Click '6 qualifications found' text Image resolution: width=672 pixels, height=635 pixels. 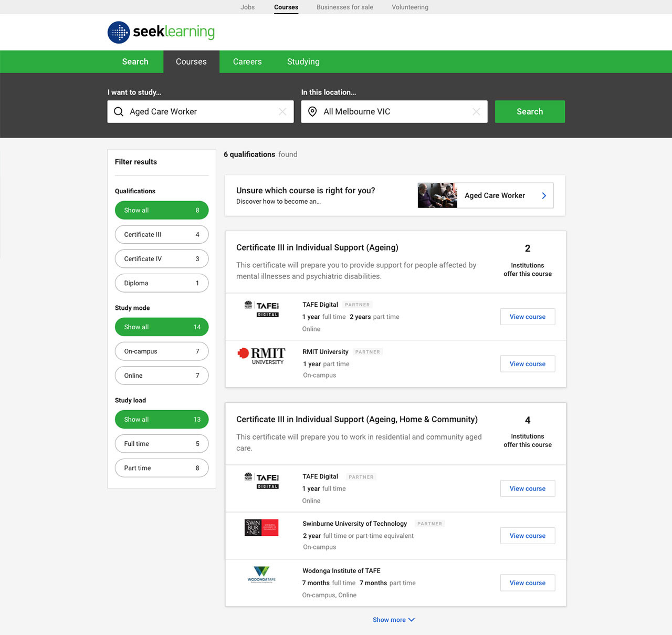(260, 154)
